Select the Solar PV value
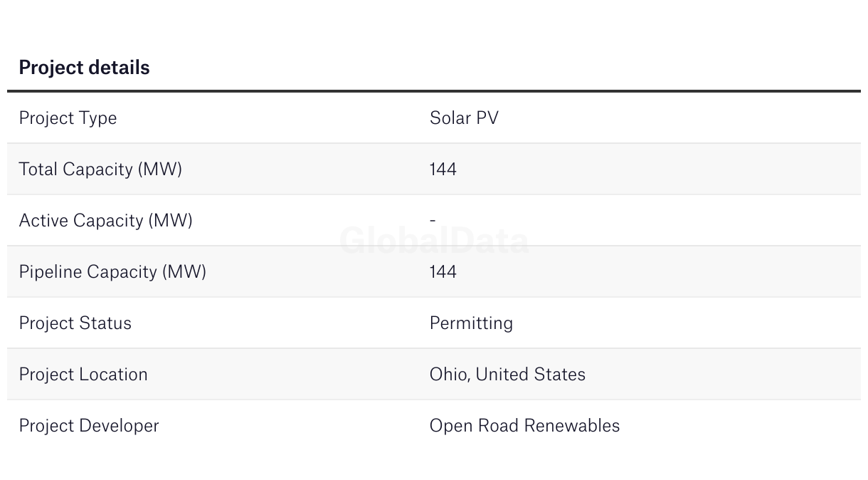The image size is (868, 480). [x=464, y=118]
